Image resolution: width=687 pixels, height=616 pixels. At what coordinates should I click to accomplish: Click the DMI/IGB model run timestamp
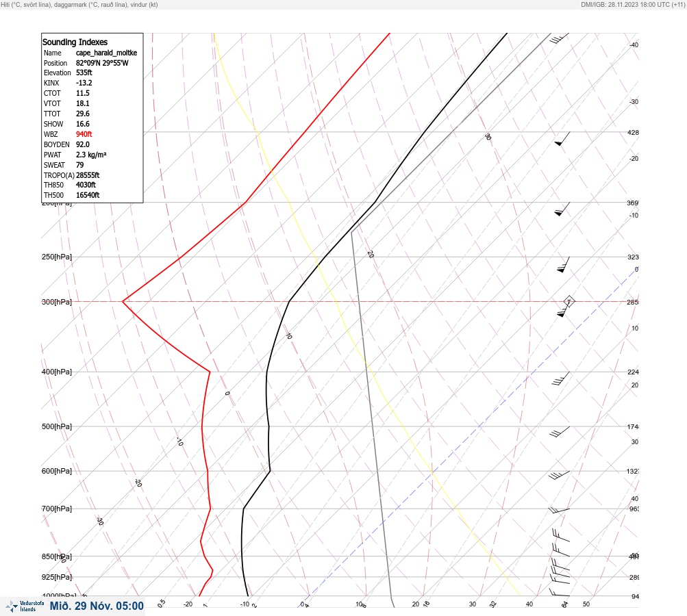[633, 4]
